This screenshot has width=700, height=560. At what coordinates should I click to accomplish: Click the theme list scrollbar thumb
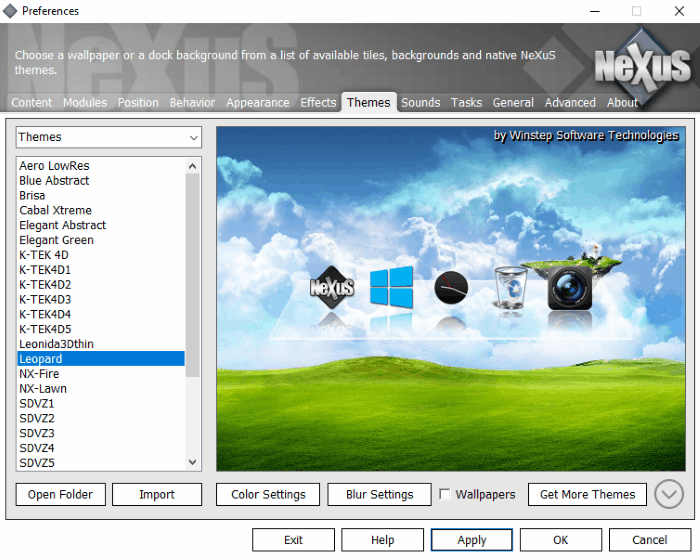pyautogui.click(x=192, y=275)
